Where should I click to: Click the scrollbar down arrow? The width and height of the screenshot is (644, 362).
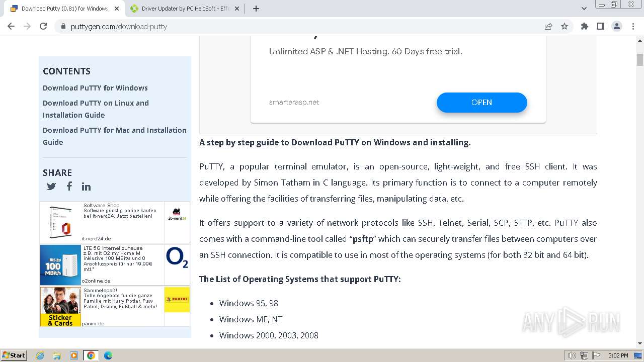pyautogui.click(x=639, y=344)
